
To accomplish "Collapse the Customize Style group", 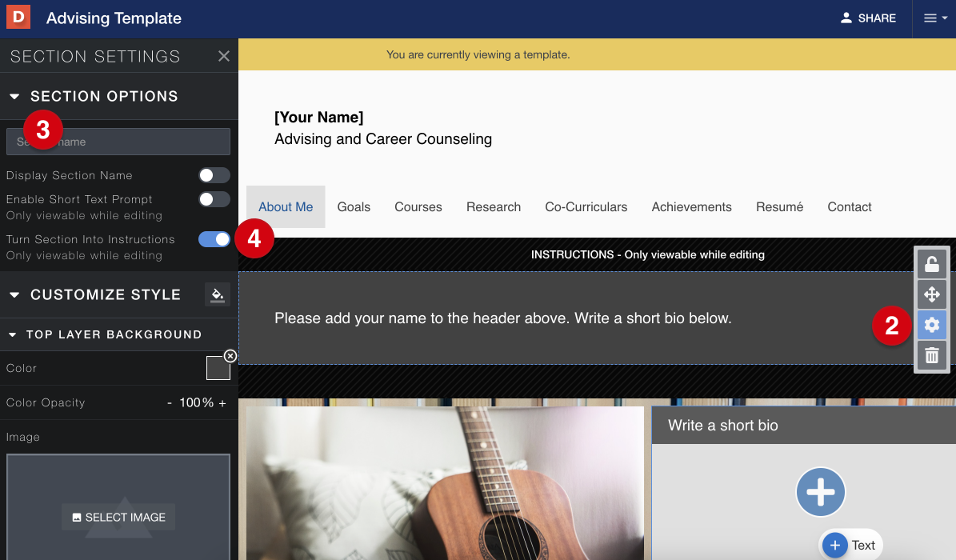I will click(x=14, y=295).
